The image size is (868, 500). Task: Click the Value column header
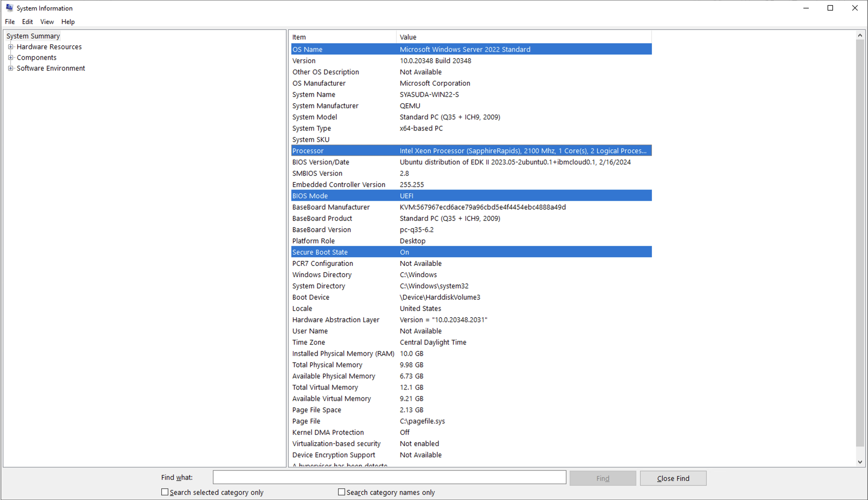tap(523, 37)
